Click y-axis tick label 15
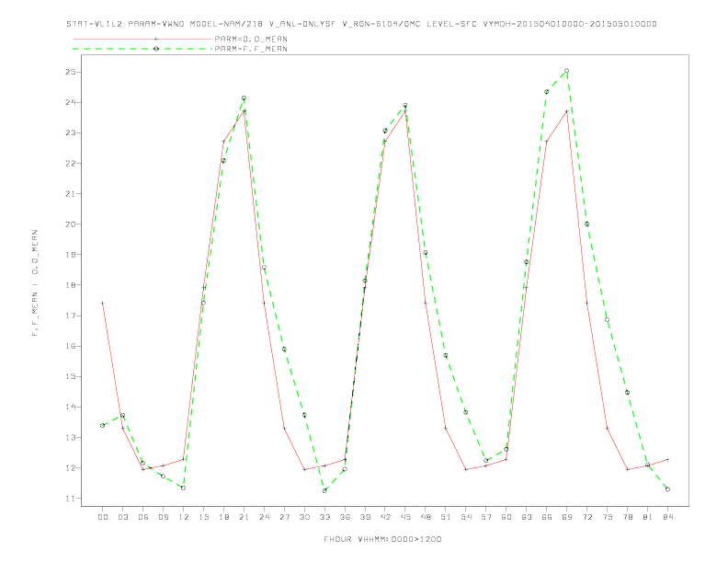The width and height of the screenshot is (728, 563). pyautogui.click(x=71, y=376)
